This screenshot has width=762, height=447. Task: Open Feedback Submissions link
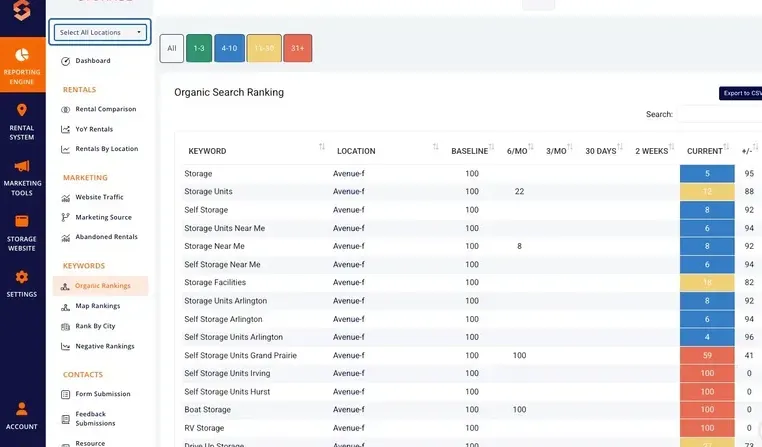pos(95,418)
